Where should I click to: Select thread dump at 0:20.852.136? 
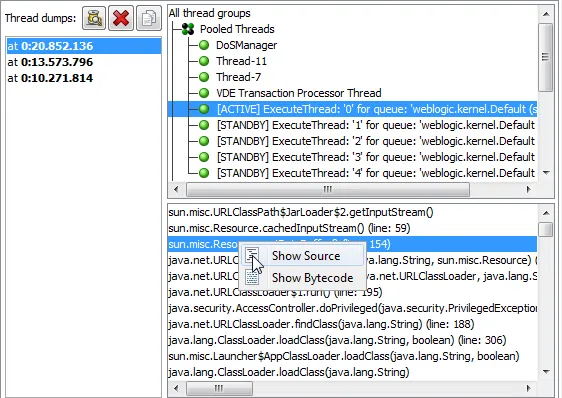coord(84,46)
